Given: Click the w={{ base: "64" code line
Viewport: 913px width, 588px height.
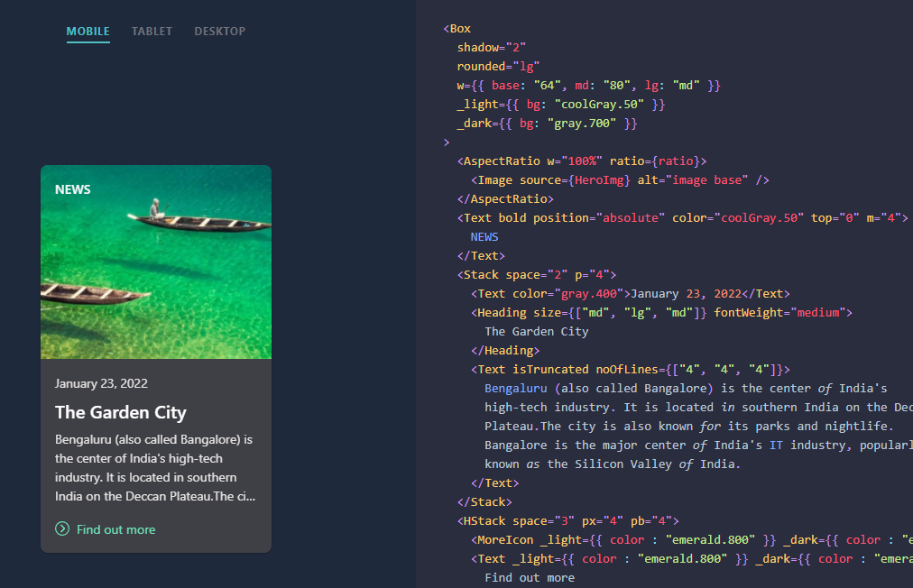Looking at the screenshot, I should (x=589, y=86).
